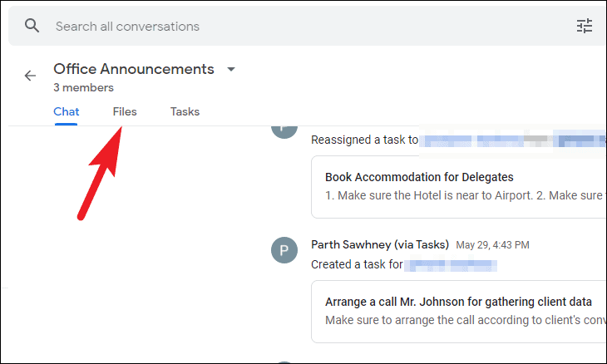Click the May 29, 4:43 PM timestamp
607x364 pixels.
[492, 245]
